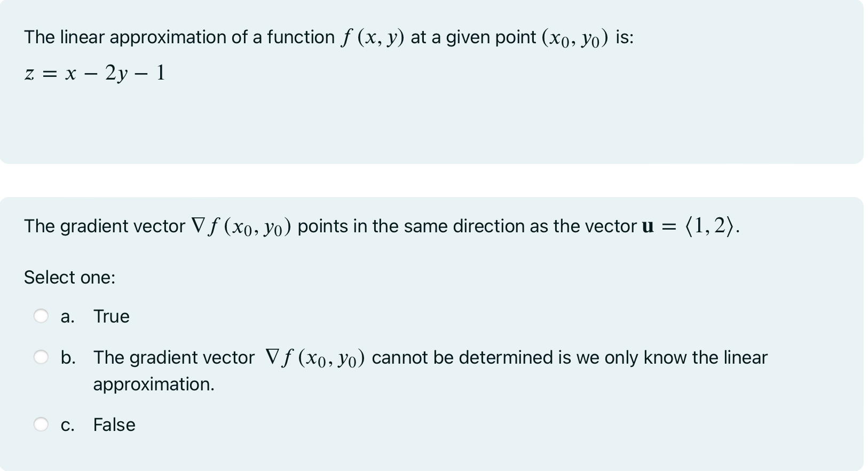This screenshot has height=471, width=868.
Task: Click the letter 'c.' next to False
Action: pos(68,424)
